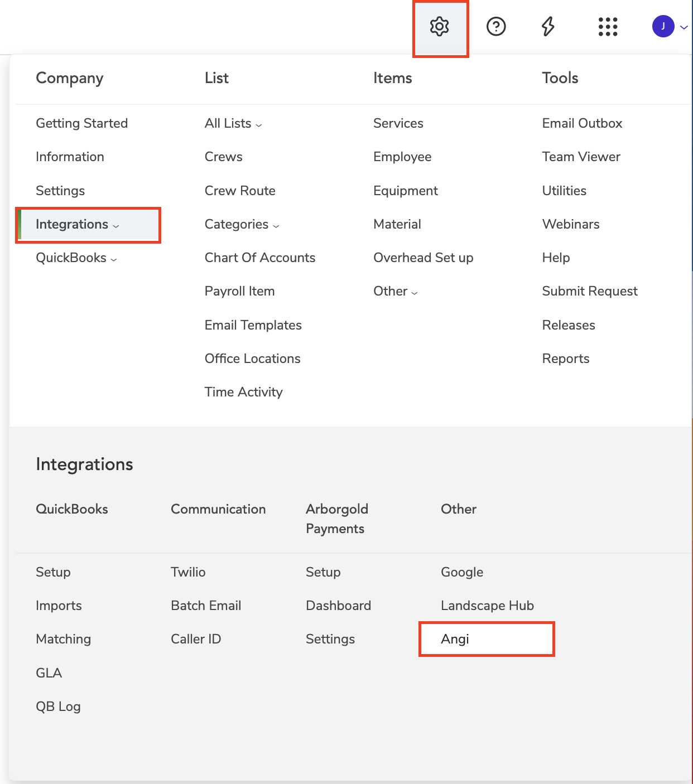Open Dashboard under Arborgold Payments
Image resolution: width=693 pixels, height=784 pixels.
338,606
